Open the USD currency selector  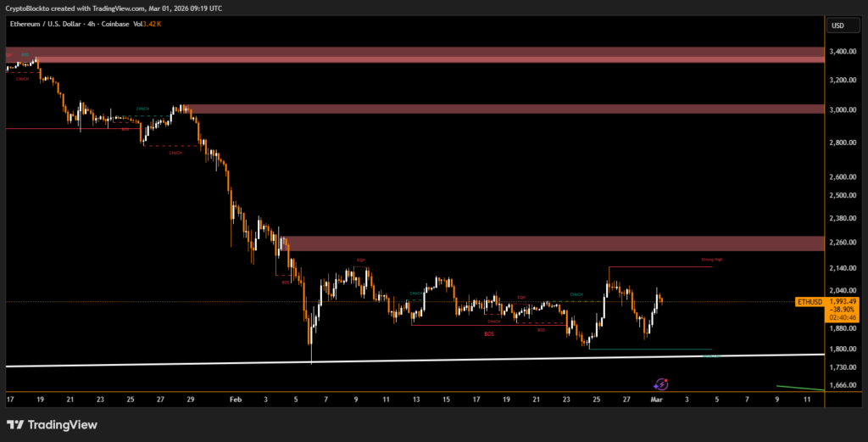837,25
